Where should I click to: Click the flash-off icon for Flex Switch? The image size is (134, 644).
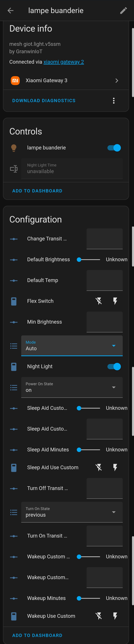pos(99,301)
